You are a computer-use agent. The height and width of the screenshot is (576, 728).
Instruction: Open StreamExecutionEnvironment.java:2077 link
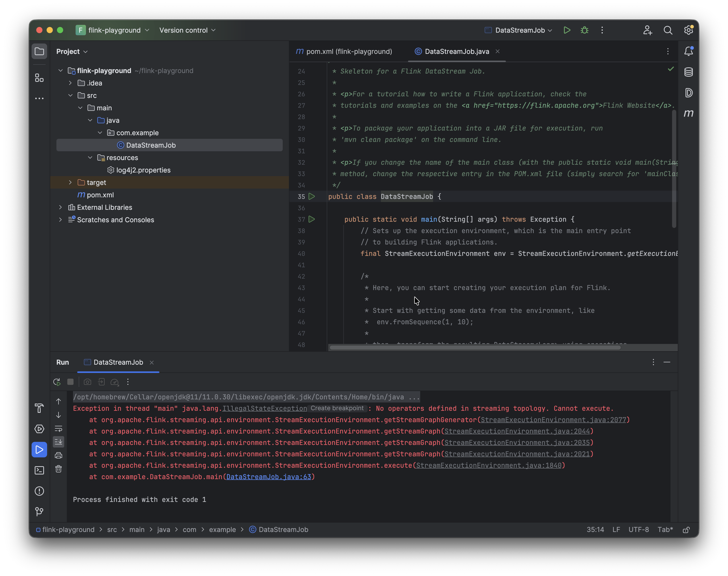coord(554,420)
